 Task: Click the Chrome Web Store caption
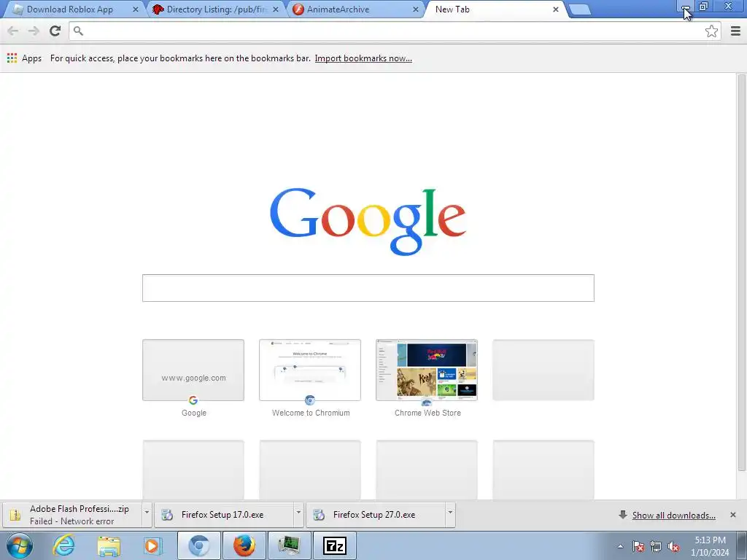(x=427, y=413)
